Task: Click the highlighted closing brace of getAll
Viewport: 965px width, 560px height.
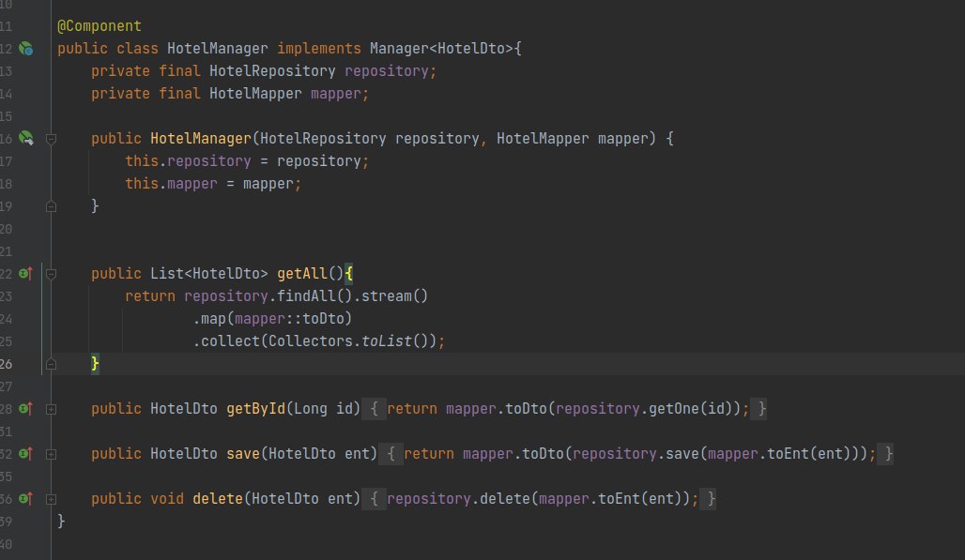Action: (95, 363)
